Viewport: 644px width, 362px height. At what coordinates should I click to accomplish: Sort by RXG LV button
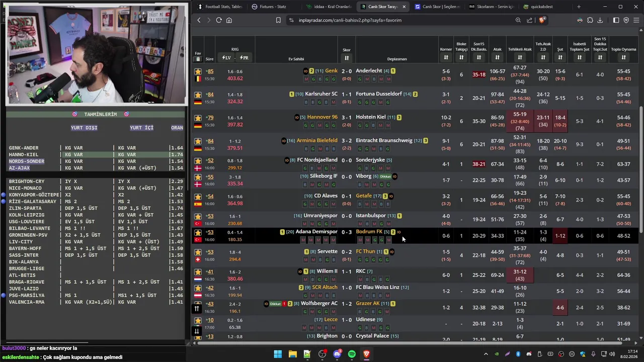point(226,58)
